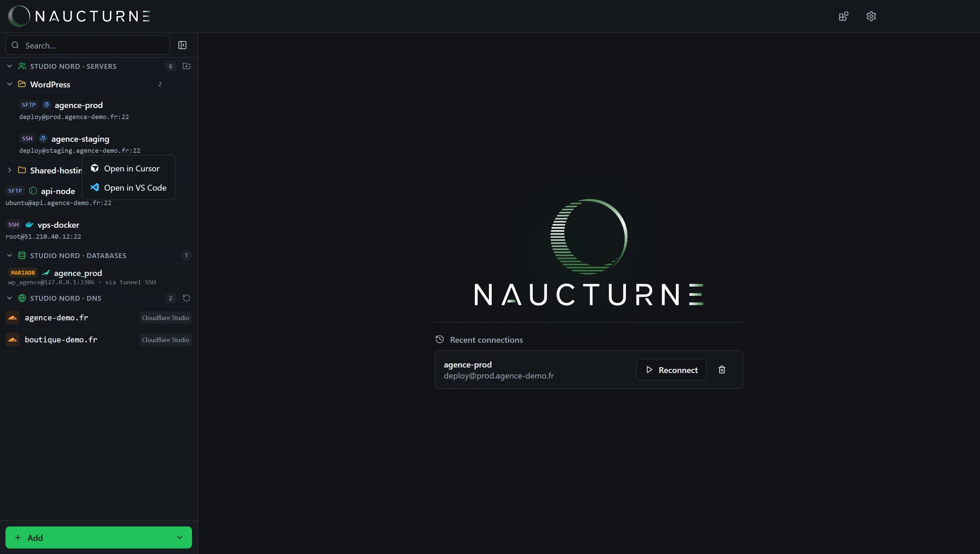Collapse sidebar with the panel toggle icon
The image size is (980, 554).
coord(182,45)
